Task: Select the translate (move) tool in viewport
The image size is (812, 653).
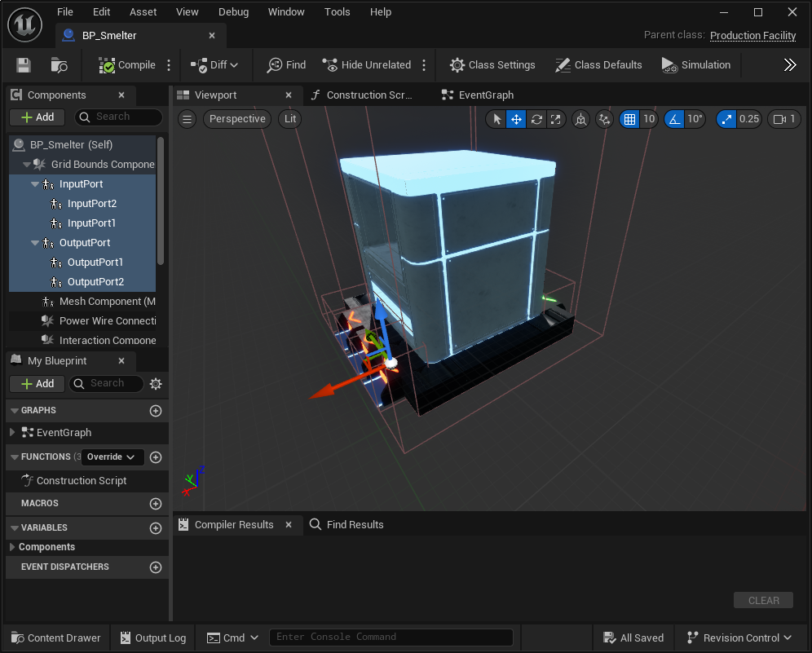Action: tap(516, 119)
